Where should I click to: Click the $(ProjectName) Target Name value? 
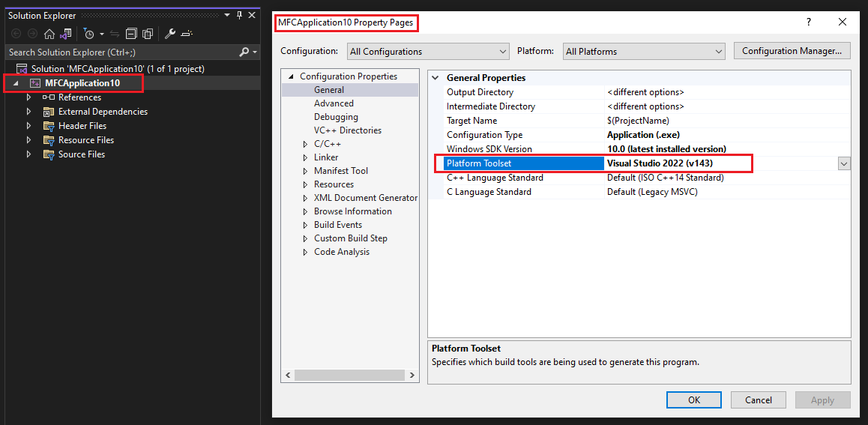click(x=638, y=121)
